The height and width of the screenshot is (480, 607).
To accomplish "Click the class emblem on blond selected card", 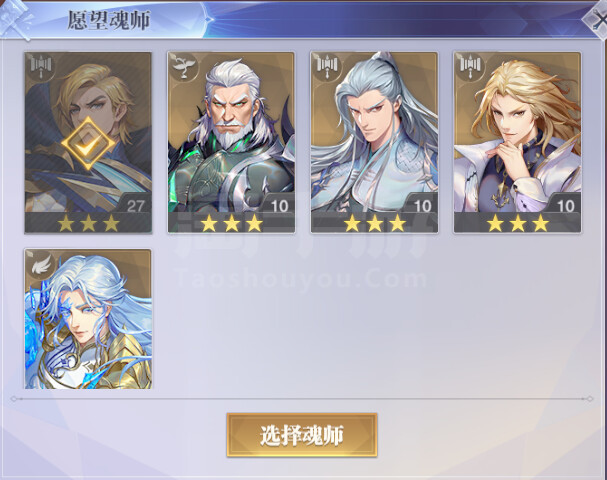I will [x=41, y=67].
